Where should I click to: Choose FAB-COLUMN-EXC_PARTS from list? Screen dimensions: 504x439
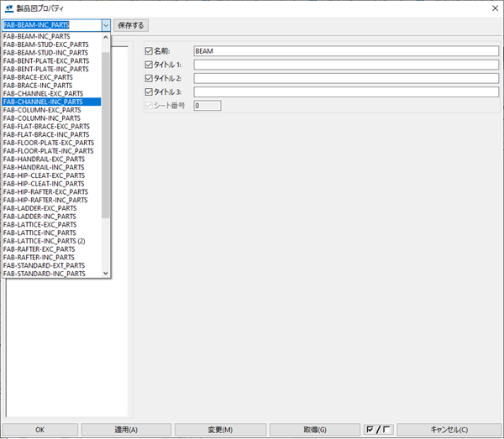(x=52, y=110)
